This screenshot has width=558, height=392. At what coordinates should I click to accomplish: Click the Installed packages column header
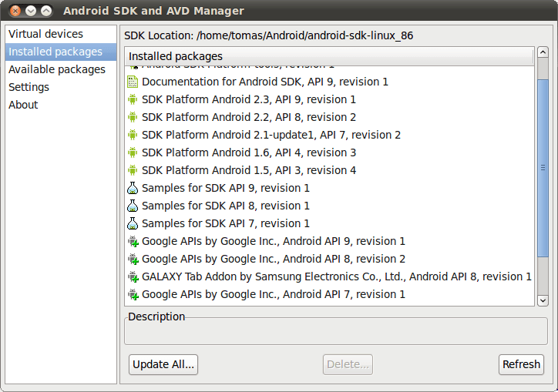point(330,56)
